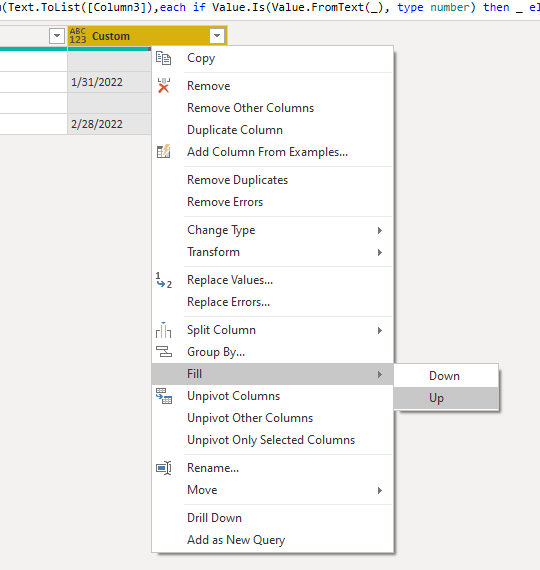The height and width of the screenshot is (570, 540).
Task: Choose Down in the Fill submenu
Action: pos(446,376)
